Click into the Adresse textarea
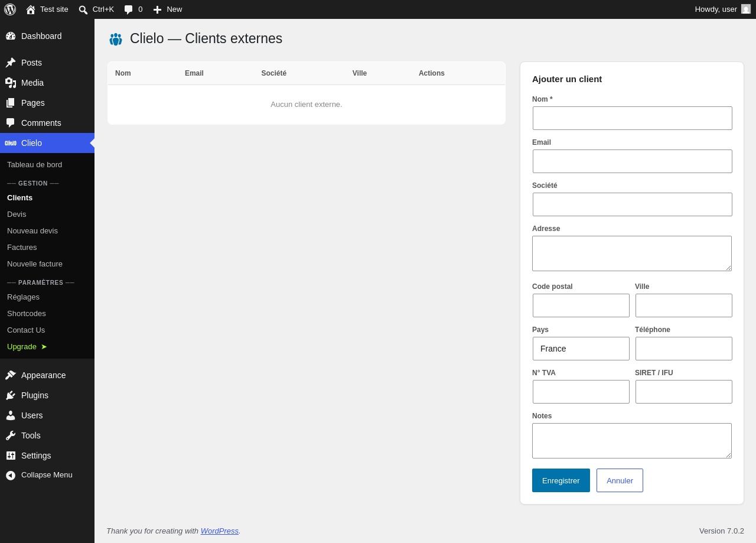 pos(632,253)
